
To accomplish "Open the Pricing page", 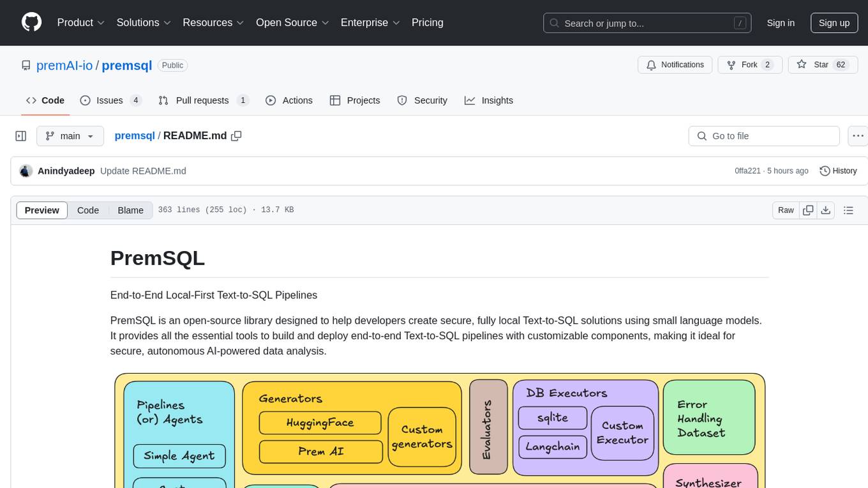I will 428,22.
